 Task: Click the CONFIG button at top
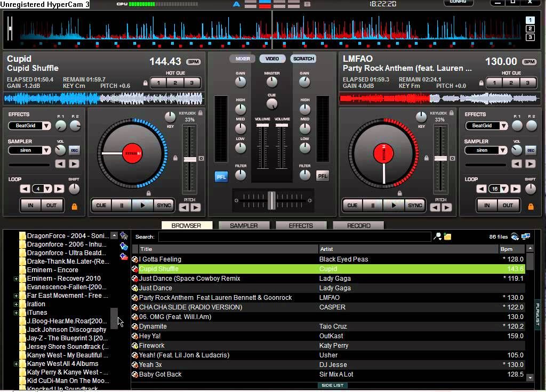459,2
